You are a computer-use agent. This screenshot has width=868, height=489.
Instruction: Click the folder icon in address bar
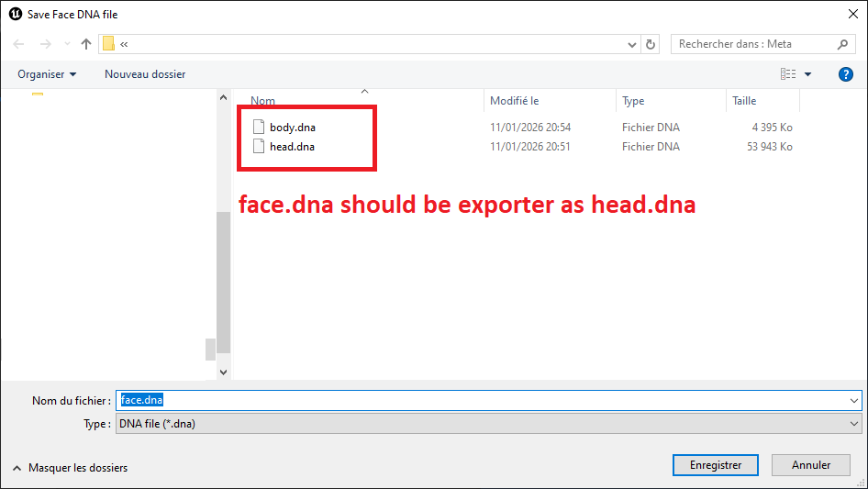pyautogui.click(x=109, y=44)
